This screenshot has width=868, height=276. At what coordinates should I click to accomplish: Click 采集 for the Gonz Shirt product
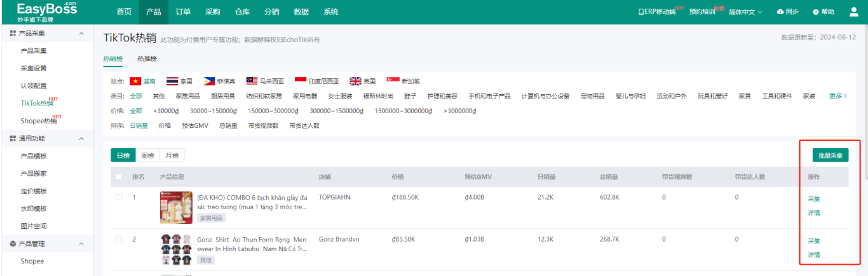click(814, 241)
